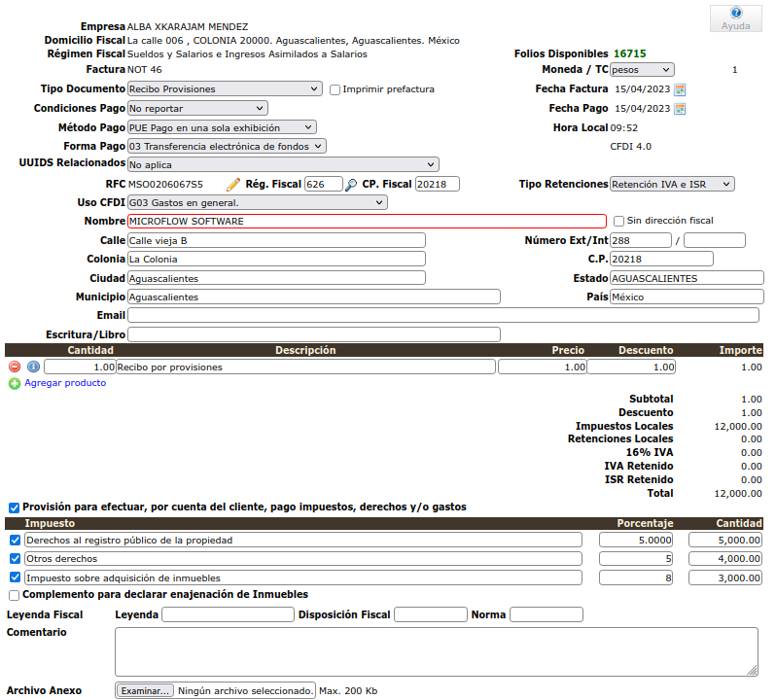Click the Cantidad field showing 4,000.00
This screenshot has height=700, width=776.
[725, 558]
